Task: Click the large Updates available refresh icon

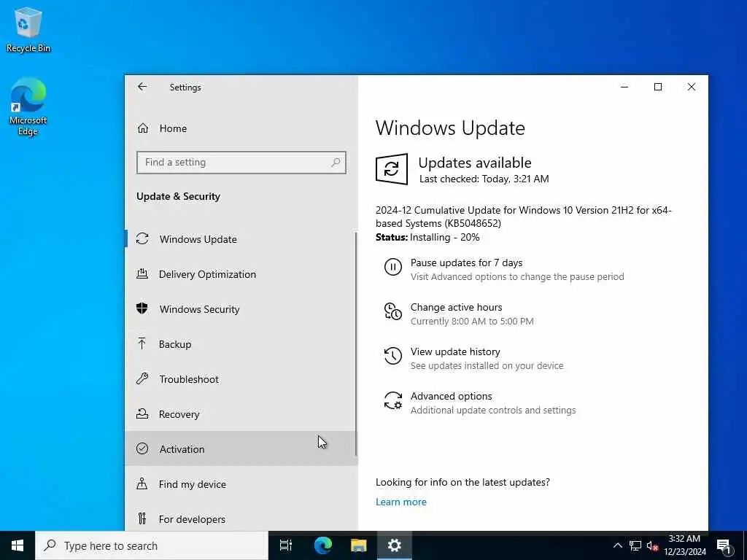Action: point(392,169)
